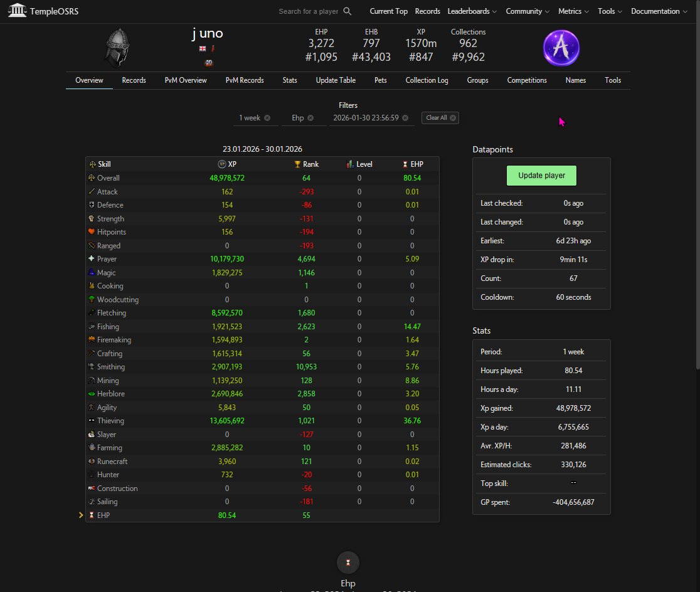Click the UK flag icon under j uno
The width and height of the screenshot is (700, 592).
pyautogui.click(x=203, y=49)
